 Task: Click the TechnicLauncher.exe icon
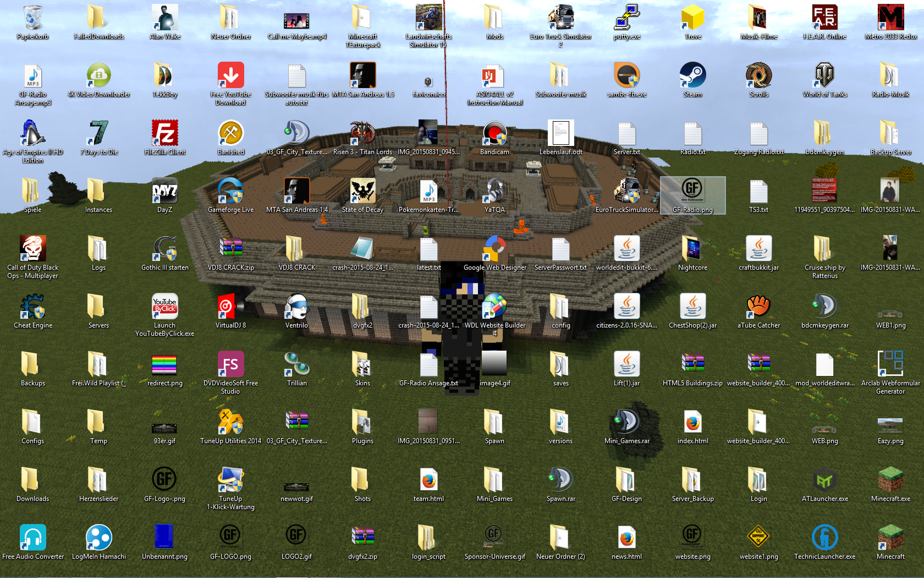(x=824, y=538)
